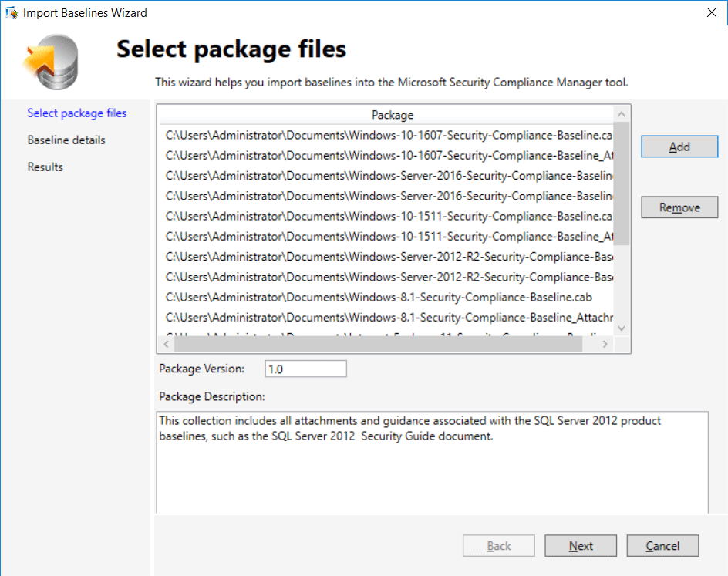Click the title bar app icon
The image size is (728, 576).
coord(12,12)
